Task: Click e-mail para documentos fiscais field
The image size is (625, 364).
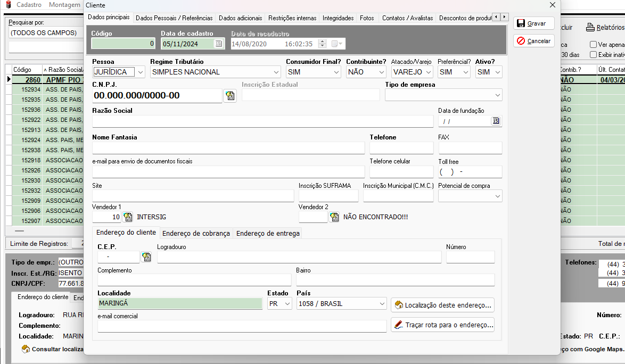Action: [x=228, y=172]
